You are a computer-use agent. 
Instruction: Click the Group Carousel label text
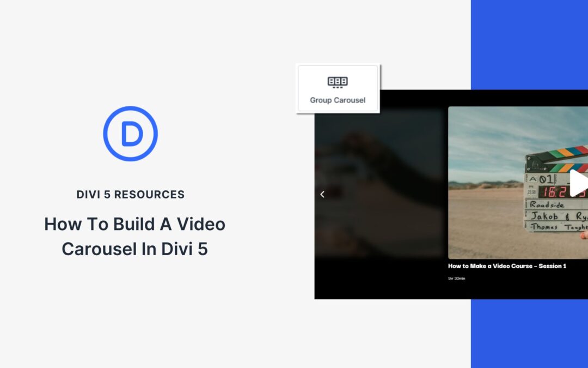pos(338,100)
